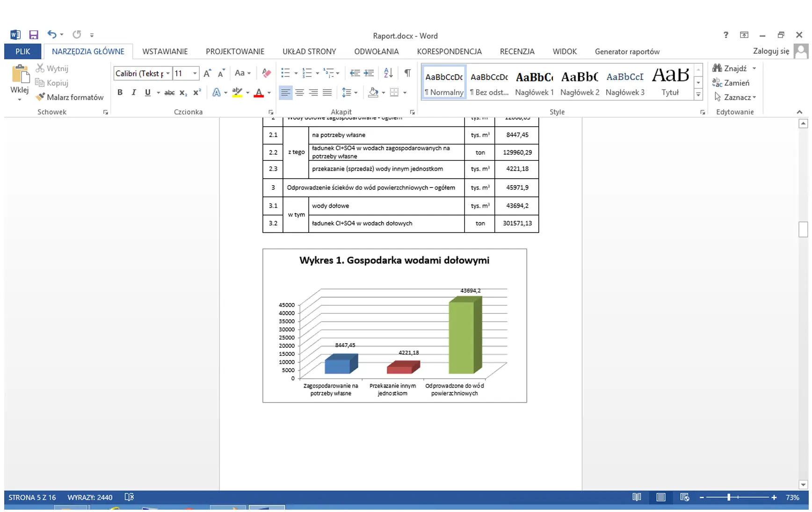Click the 73% zoom level indicator

[x=792, y=497]
